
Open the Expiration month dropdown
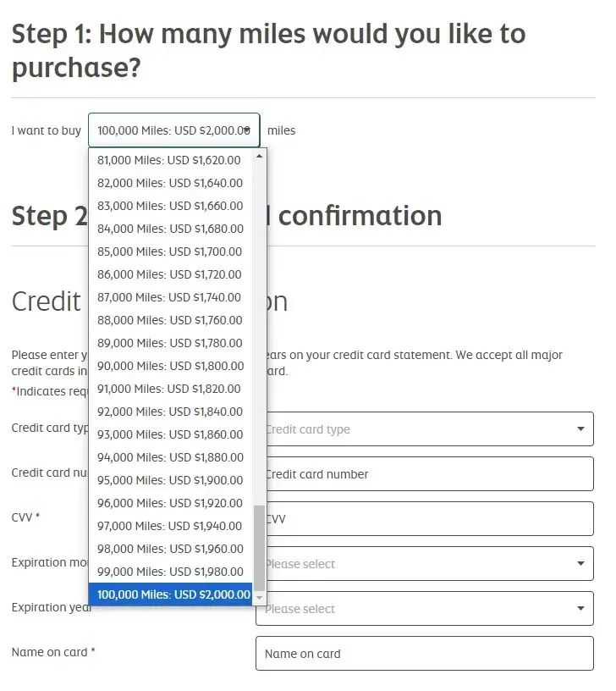425,564
